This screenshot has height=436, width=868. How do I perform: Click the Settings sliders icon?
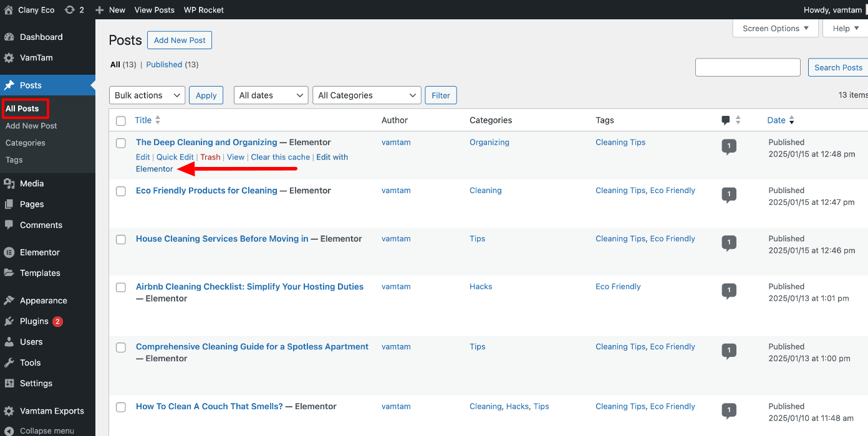point(9,384)
